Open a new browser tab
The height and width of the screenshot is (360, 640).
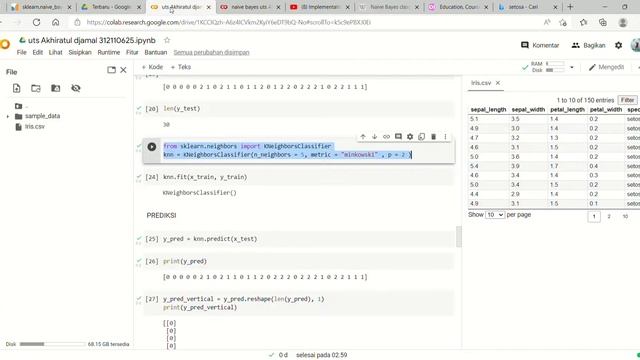(x=570, y=7)
